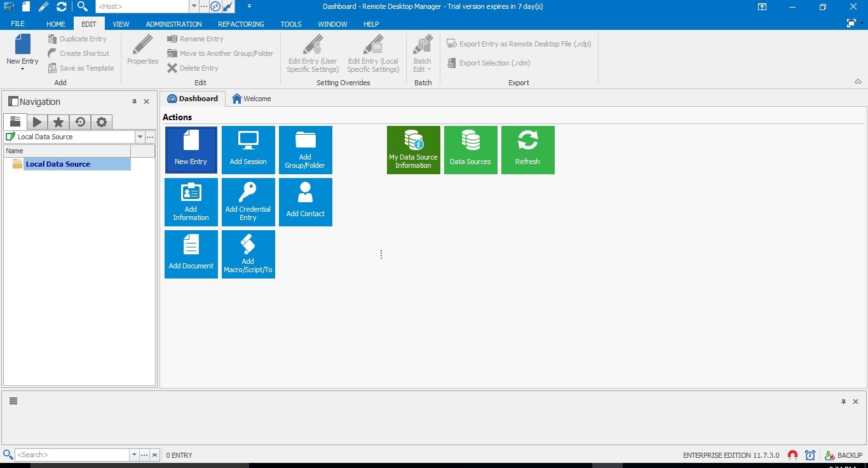The height and width of the screenshot is (468, 868).
Task: Click the Add Session tile
Action: point(248,150)
